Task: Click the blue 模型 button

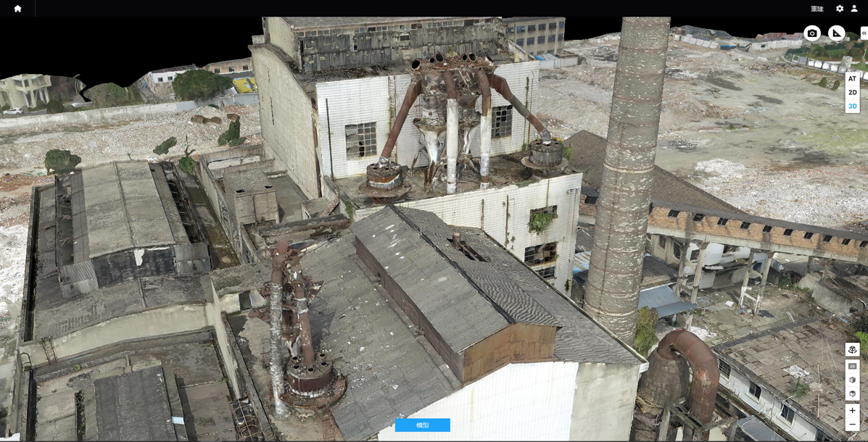Action: [x=422, y=425]
